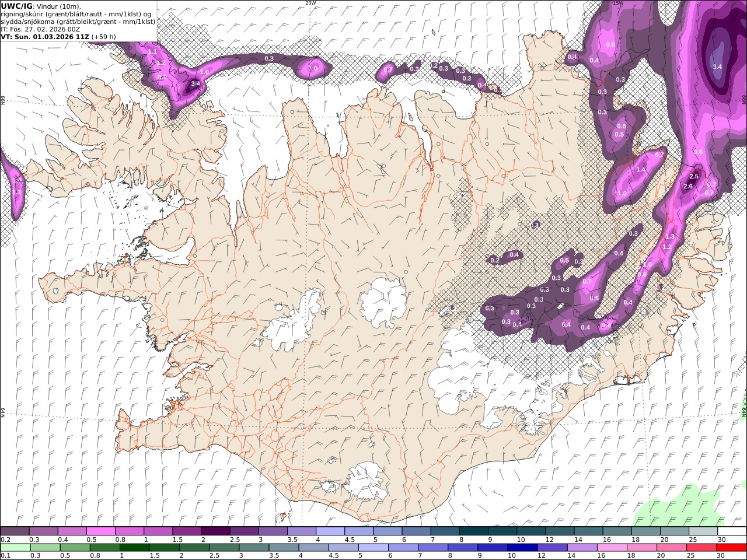Pick the dark teal snow swatch between 8 and 9
This screenshot has height=560, width=747.
coord(473,531)
